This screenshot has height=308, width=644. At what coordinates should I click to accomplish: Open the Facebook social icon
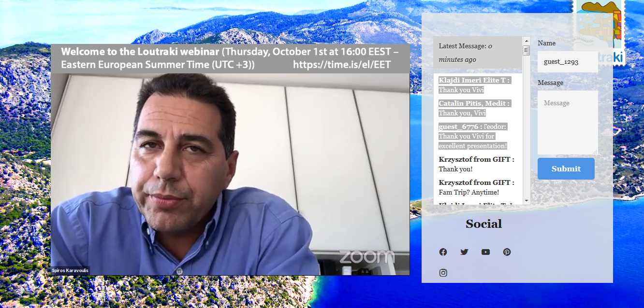(443, 252)
